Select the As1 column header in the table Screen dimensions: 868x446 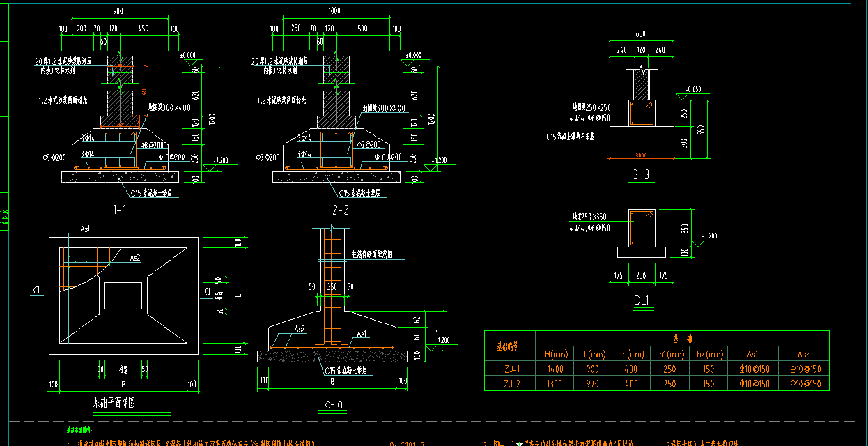tap(752, 353)
